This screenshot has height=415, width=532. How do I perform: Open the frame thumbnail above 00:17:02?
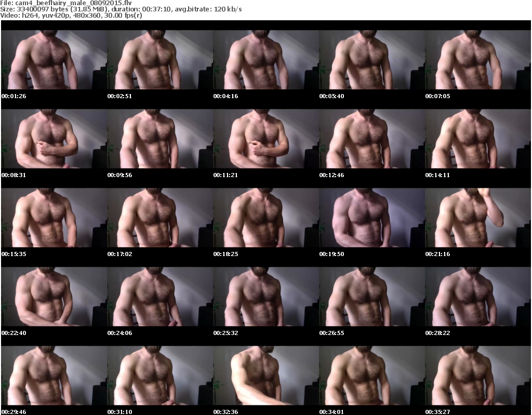(160, 218)
